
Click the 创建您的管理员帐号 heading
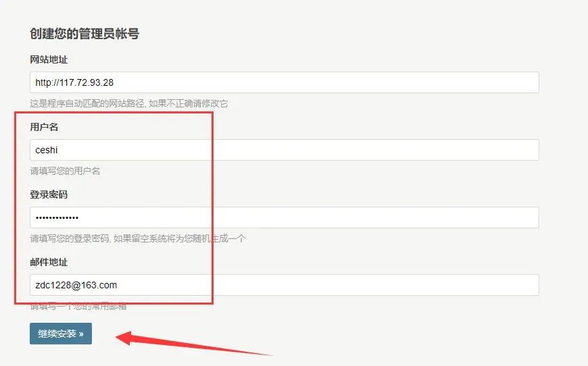84,34
